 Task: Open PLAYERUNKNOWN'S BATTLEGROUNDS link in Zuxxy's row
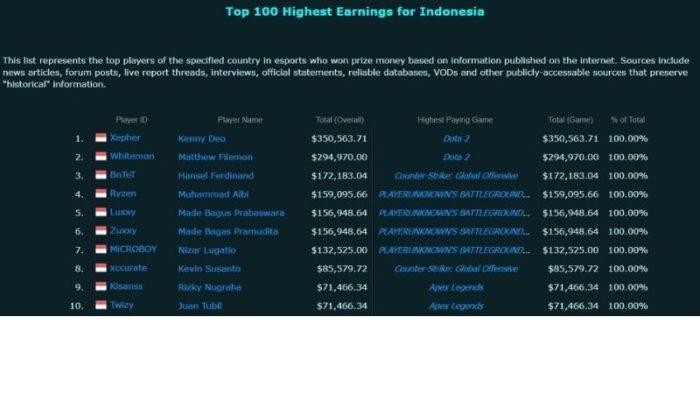tap(454, 232)
